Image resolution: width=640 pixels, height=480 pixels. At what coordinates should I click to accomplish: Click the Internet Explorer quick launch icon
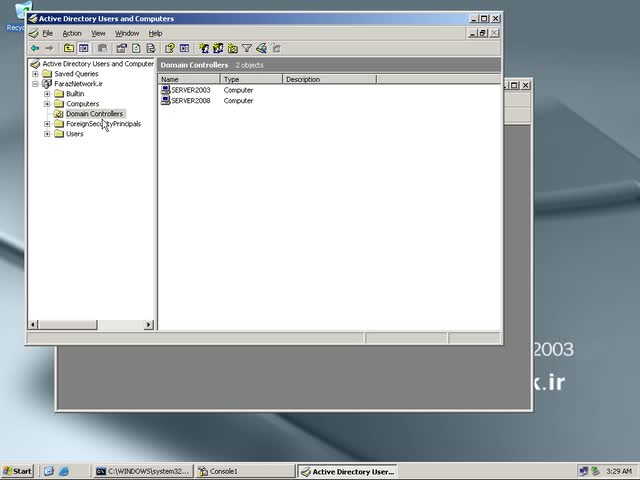point(64,471)
